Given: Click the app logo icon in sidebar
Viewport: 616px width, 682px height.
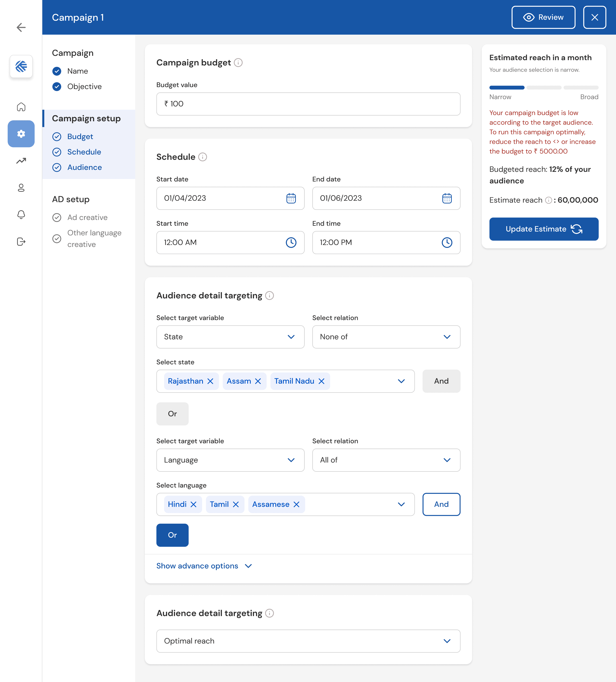Looking at the screenshot, I should (x=21, y=66).
